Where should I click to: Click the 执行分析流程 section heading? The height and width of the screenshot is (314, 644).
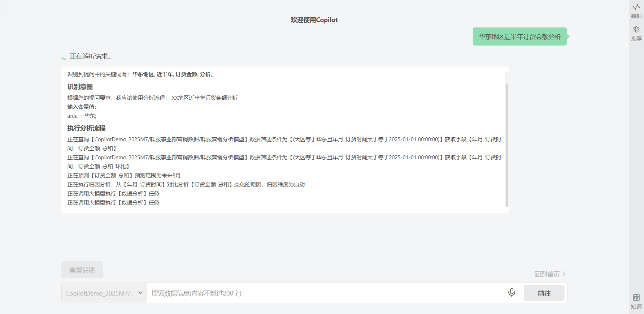pos(86,128)
